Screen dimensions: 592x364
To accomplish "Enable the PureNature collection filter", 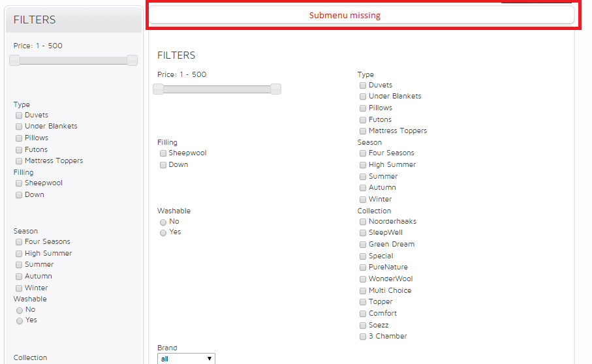I will [363, 267].
